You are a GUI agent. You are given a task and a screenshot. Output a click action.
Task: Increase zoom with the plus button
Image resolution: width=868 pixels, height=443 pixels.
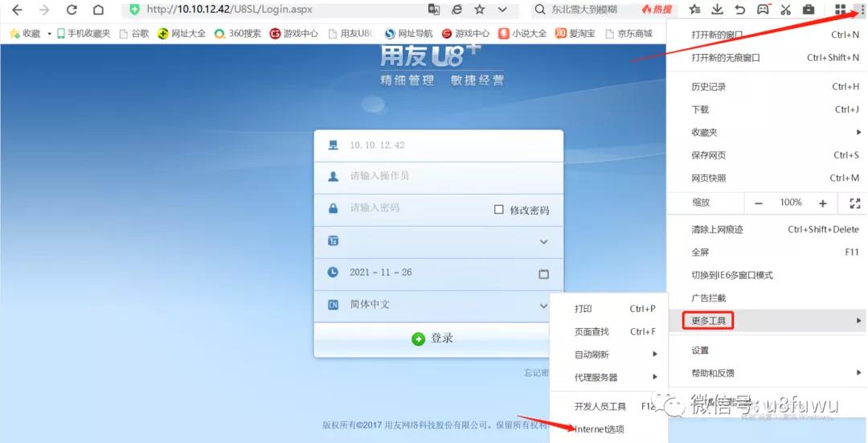[x=823, y=203]
